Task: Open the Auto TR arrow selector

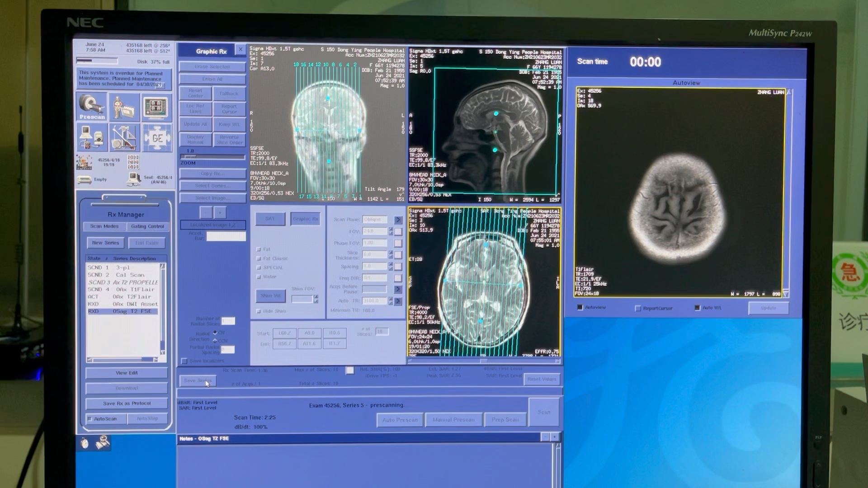Action: pyautogui.click(x=398, y=301)
